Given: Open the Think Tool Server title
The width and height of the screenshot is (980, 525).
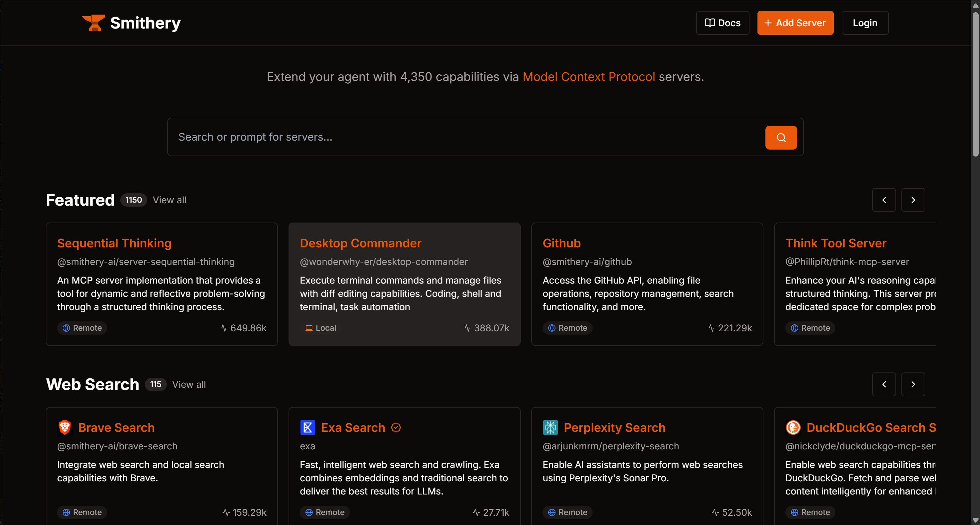Looking at the screenshot, I should click(836, 243).
